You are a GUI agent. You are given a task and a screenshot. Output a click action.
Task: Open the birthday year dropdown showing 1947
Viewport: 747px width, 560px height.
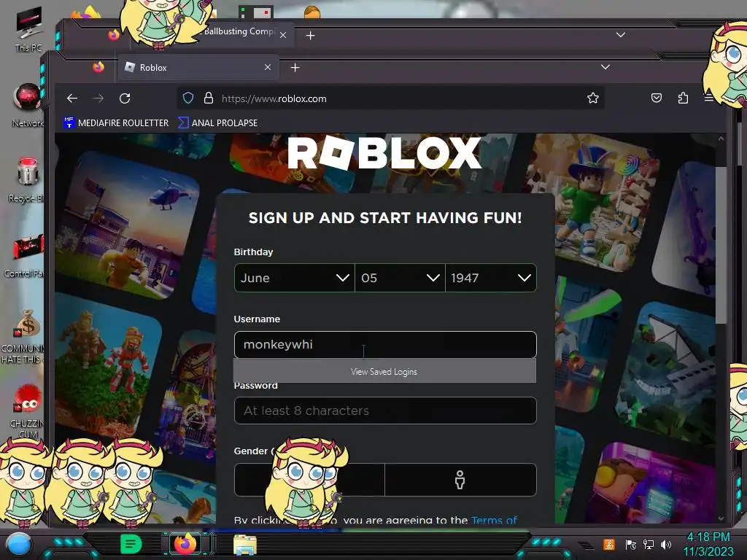491,278
